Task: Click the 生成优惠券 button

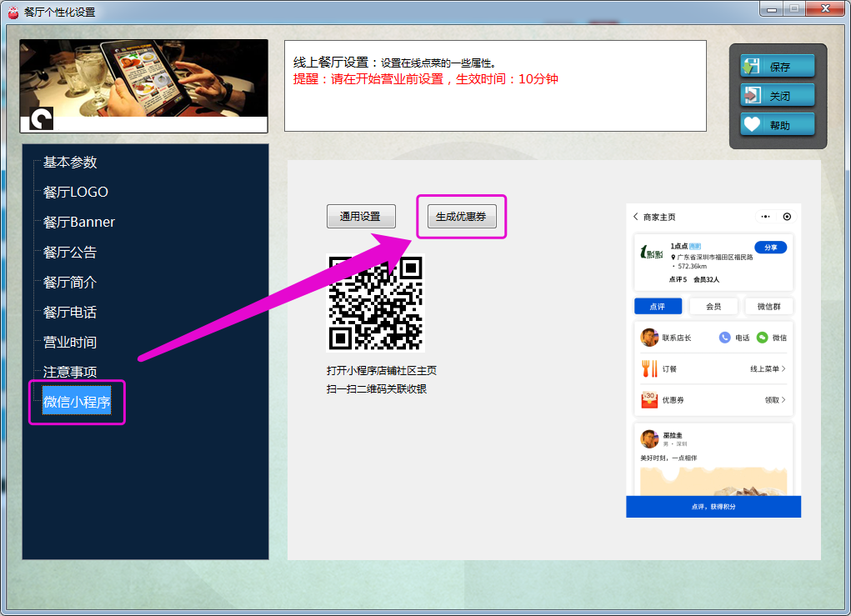Action: coord(462,217)
